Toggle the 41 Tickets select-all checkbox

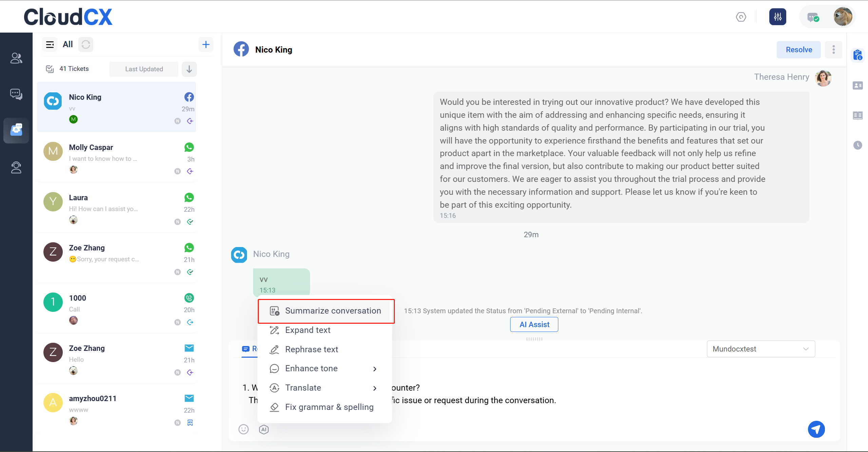click(50, 69)
